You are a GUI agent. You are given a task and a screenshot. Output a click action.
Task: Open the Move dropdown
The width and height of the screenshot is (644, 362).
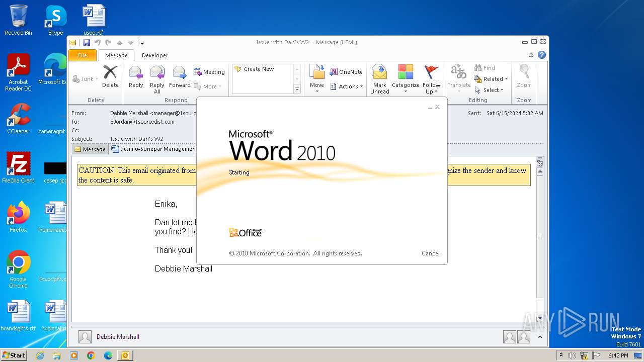(317, 79)
